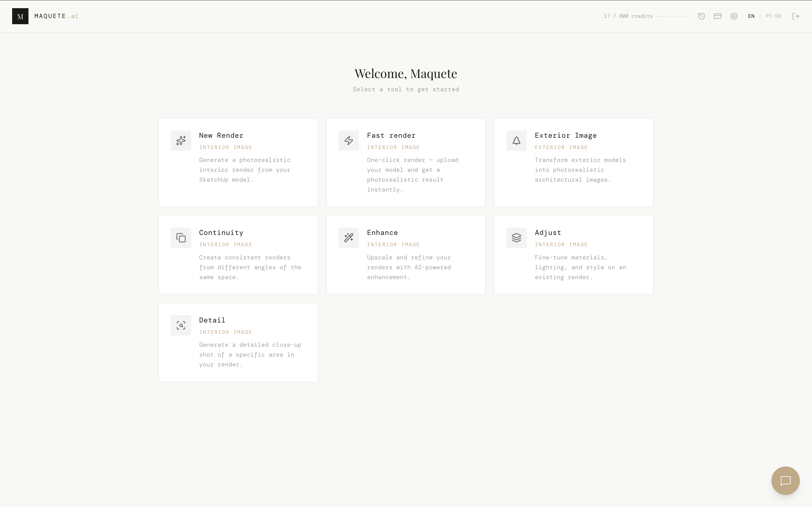Image resolution: width=812 pixels, height=507 pixels.
Task: Switch language to PT-BR
Action: pos(773,16)
